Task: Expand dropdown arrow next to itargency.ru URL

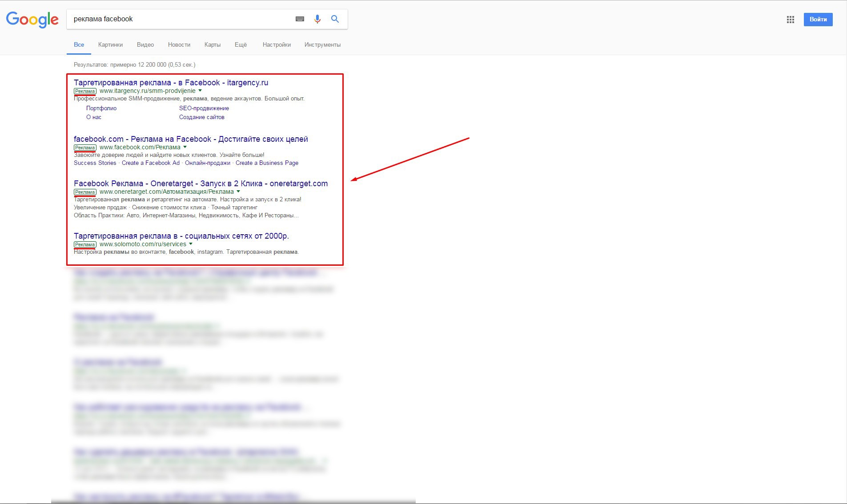Action: (x=200, y=91)
